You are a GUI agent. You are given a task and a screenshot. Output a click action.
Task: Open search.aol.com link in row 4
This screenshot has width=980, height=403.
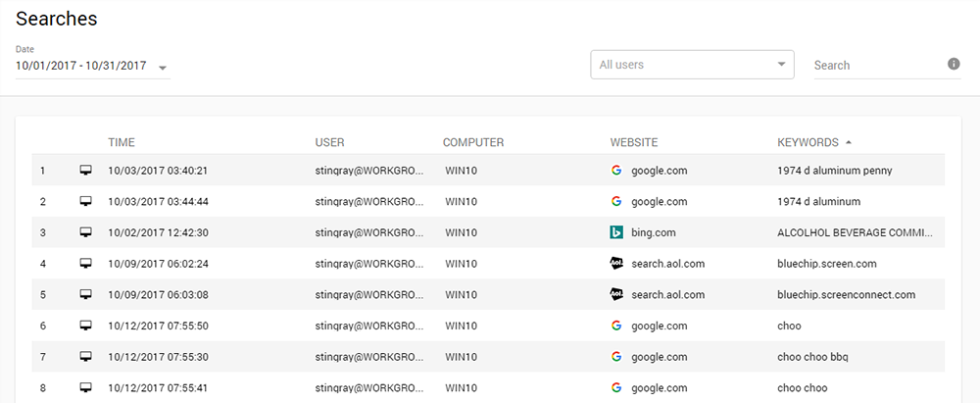point(667,264)
